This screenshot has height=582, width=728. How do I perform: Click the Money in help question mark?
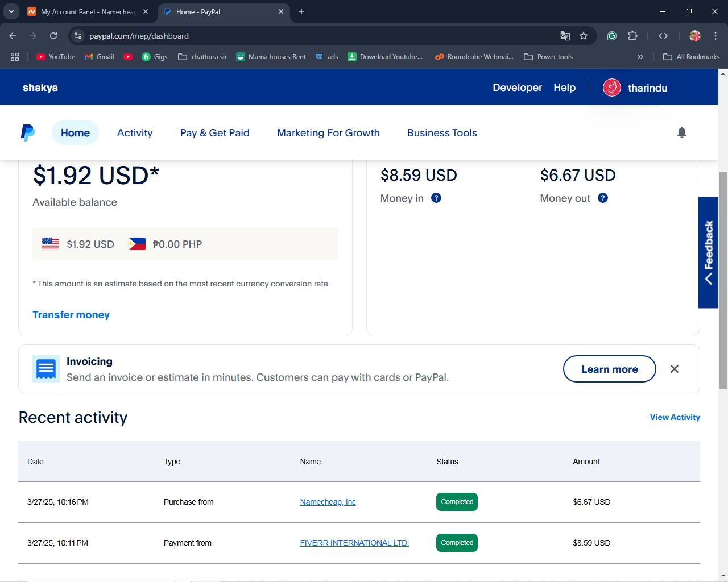(436, 198)
